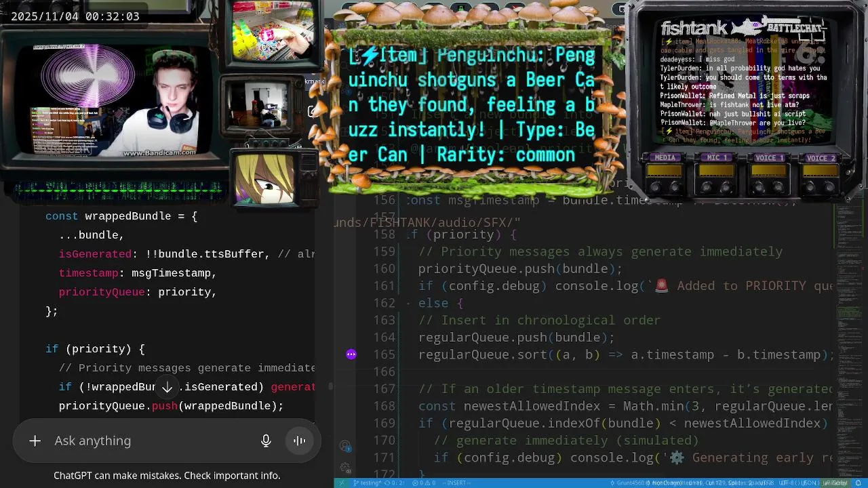Image resolution: width=868 pixels, height=488 pixels.
Task: Click 'priorityQueue.push(bundle);' on line 160
Action: [x=520, y=269]
